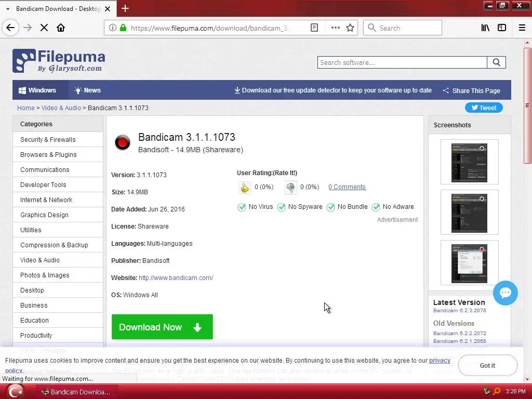This screenshot has width=532, height=399.
Task: Open the 0 Comments link
Action: pyautogui.click(x=347, y=187)
